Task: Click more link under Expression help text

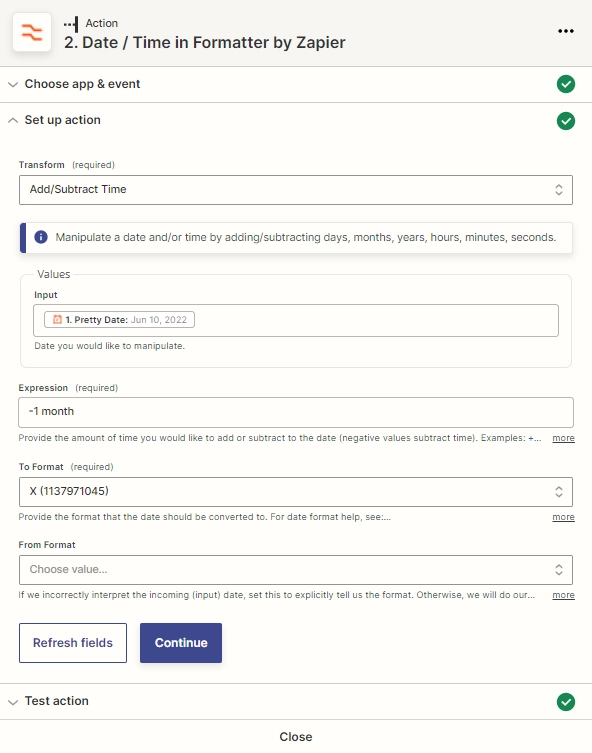Action: (x=563, y=438)
